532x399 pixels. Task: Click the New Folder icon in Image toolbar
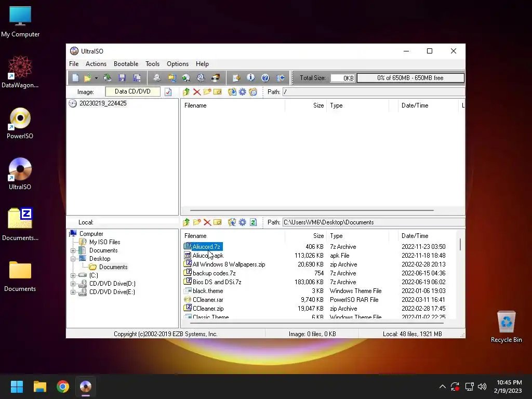click(x=207, y=92)
